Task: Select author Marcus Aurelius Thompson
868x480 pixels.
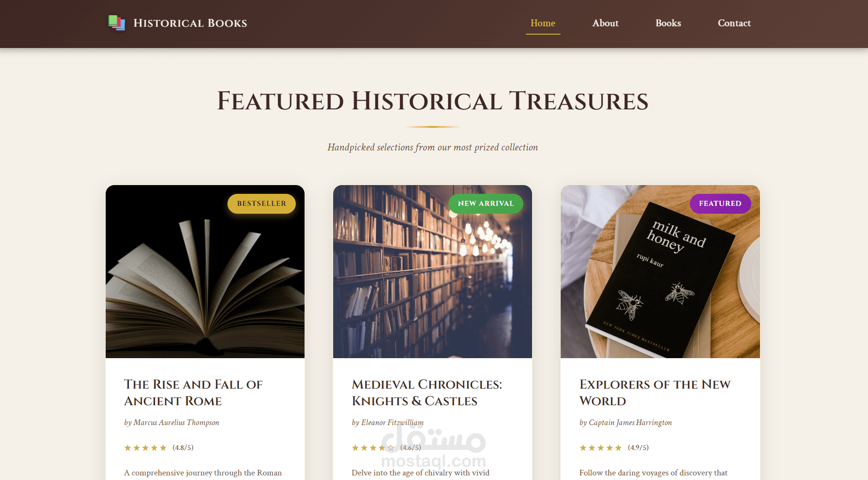Action: click(172, 422)
